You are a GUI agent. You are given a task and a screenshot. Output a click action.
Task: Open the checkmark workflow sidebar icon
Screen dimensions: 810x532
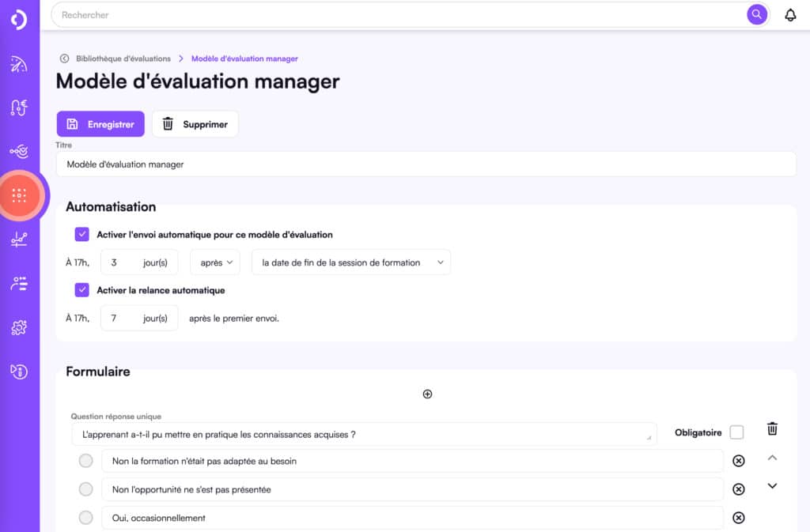19,151
